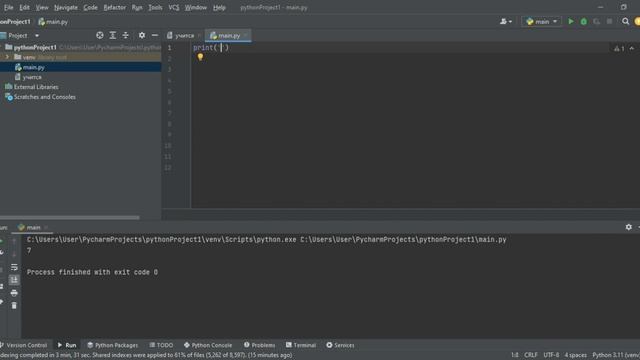
Task: Click 4 spaces indent setting in status bar
Action: pyautogui.click(x=576, y=355)
